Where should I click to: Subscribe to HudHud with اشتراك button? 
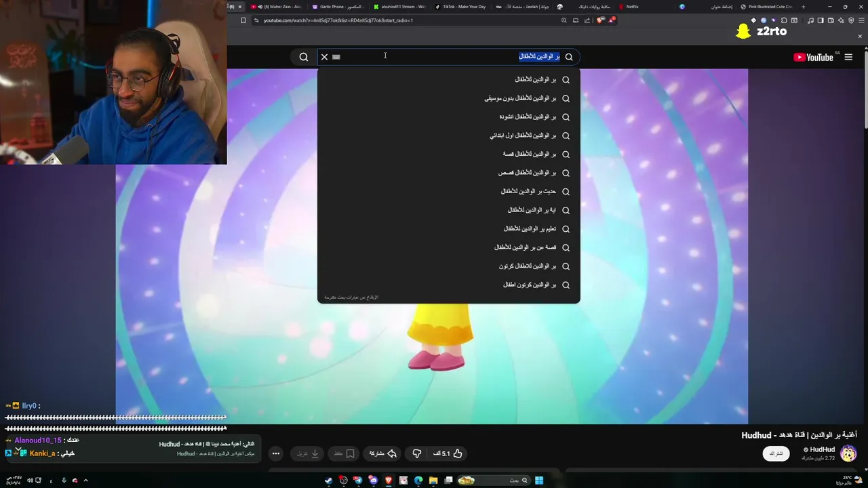[x=776, y=453]
